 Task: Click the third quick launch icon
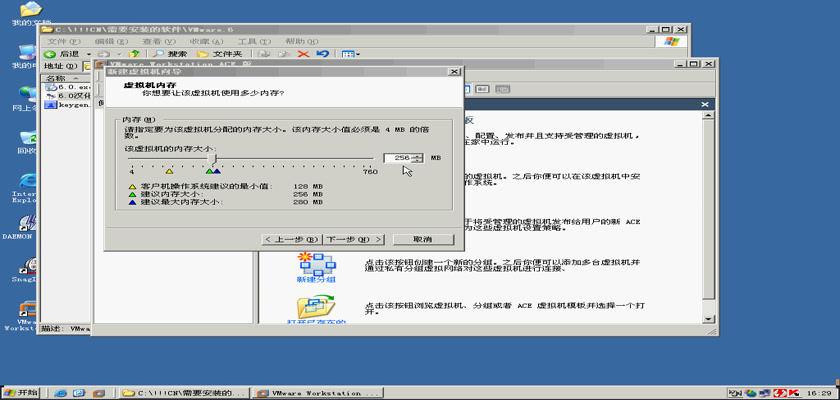[x=98, y=393]
